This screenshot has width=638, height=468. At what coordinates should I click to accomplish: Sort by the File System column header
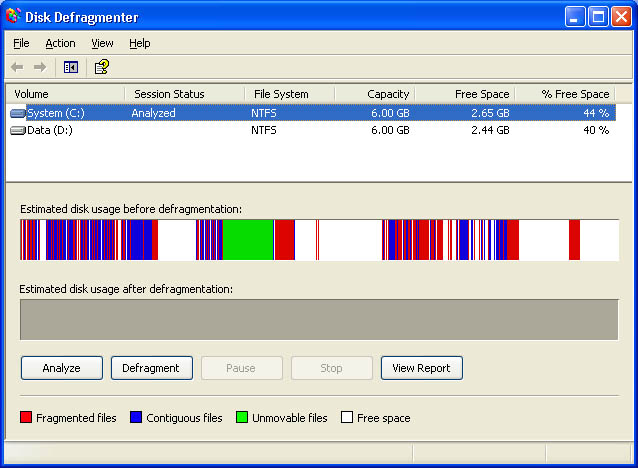(290, 94)
